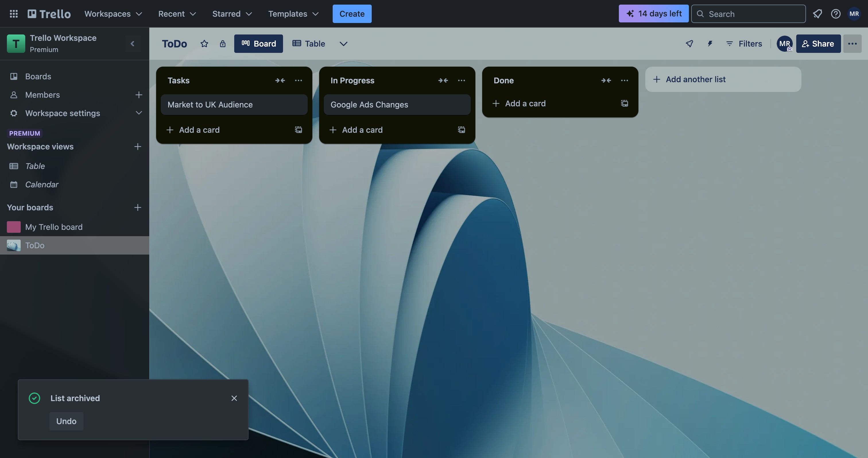The width and height of the screenshot is (868, 458).
Task: Click the Tasks list title
Action: point(179,80)
